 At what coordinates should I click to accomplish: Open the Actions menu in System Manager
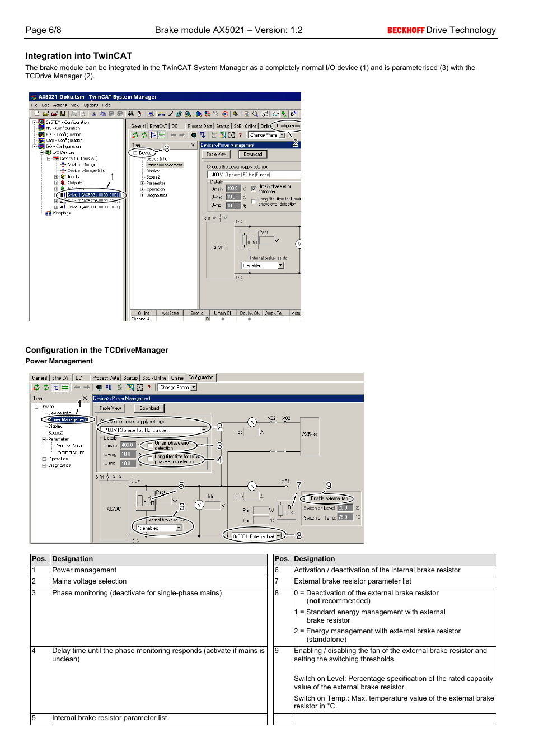point(60,105)
